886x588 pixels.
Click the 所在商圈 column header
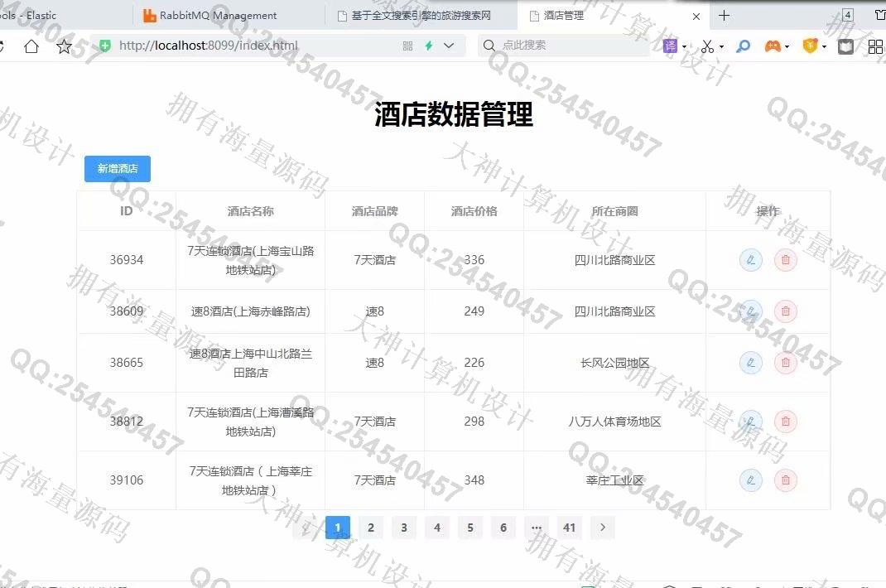click(x=614, y=211)
